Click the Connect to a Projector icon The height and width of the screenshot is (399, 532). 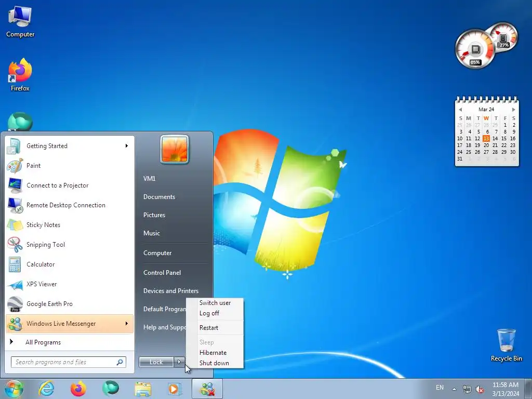tap(15, 185)
